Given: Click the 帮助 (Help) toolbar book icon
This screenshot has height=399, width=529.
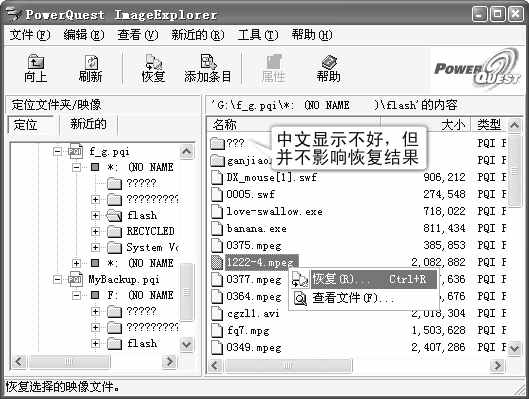Looking at the screenshot, I should (329, 62).
